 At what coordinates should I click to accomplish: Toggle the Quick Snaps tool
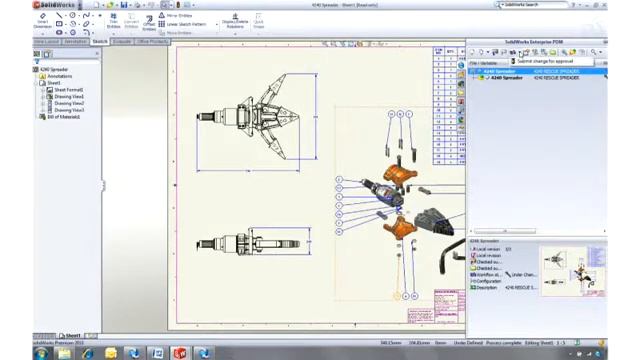(258, 21)
